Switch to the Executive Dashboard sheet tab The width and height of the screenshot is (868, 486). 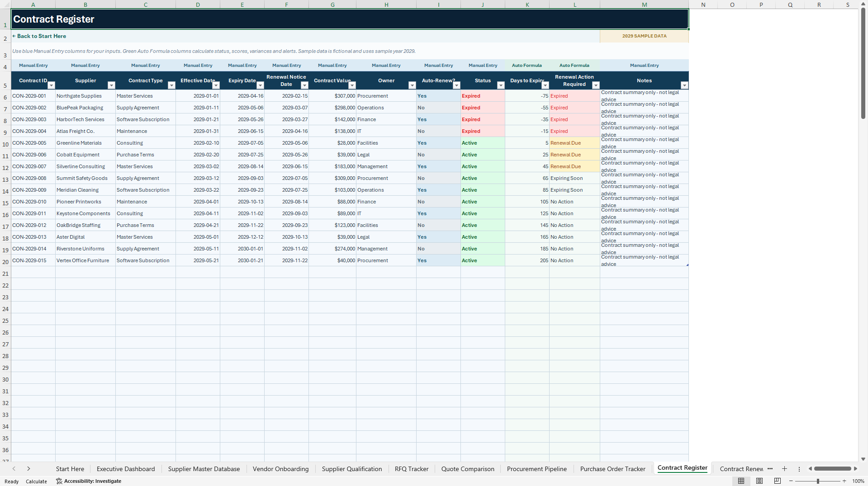pos(126,469)
